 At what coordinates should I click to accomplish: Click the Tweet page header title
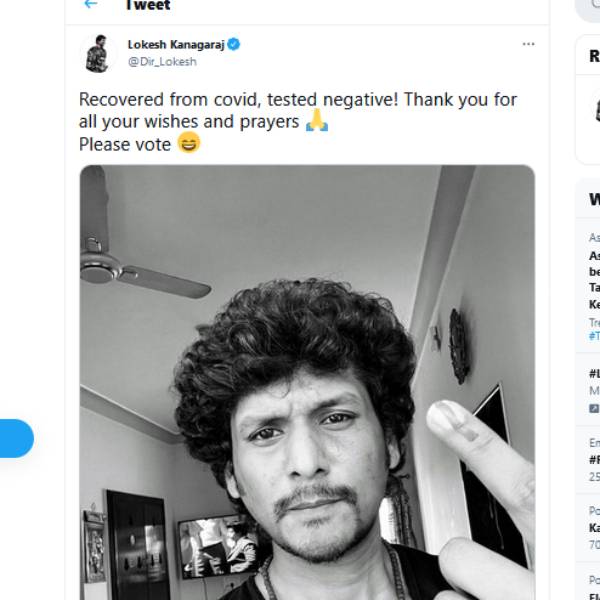click(x=148, y=5)
